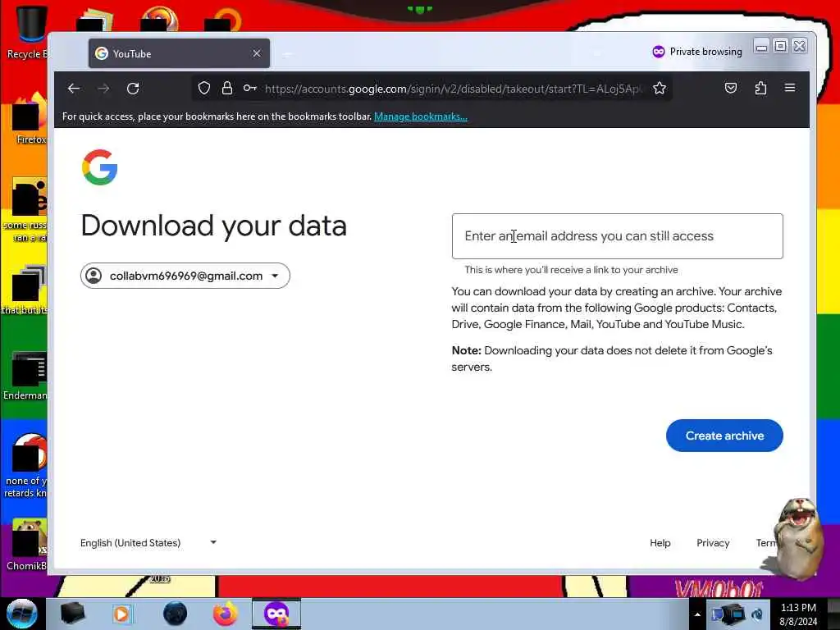Select the private browsing window taskbar icon
This screenshot has width=840, height=630.
(x=276, y=614)
